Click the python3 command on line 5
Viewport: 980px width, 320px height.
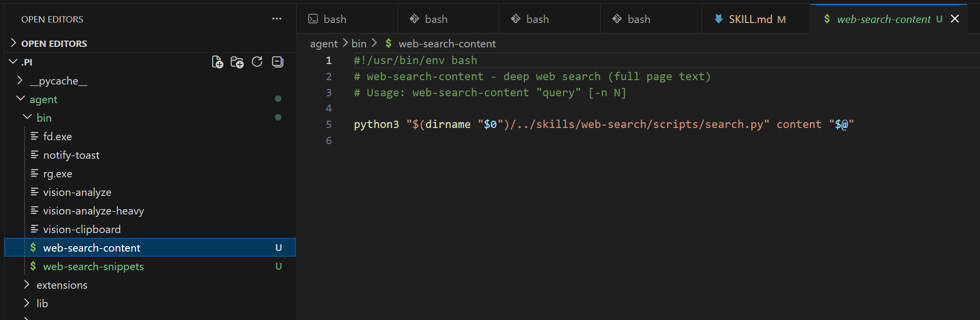coord(376,125)
